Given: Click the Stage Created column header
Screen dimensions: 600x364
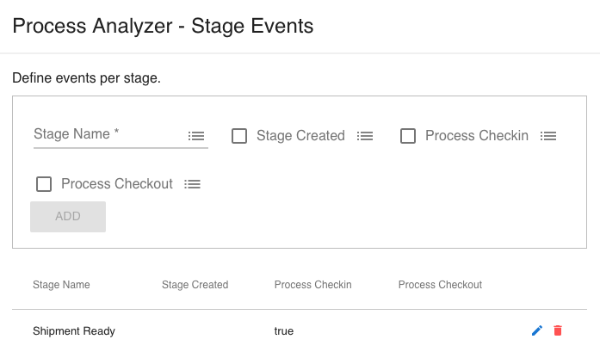Looking at the screenshot, I should click(195, 285).
